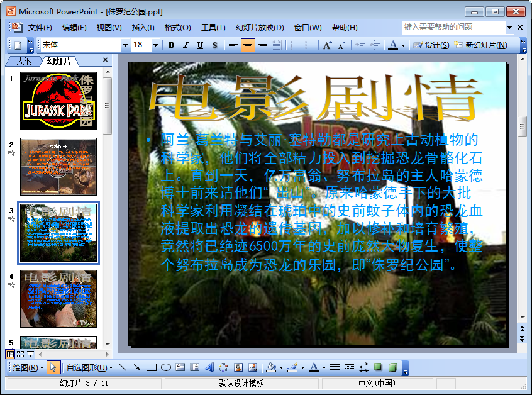
Task: Apply font color from formatting toolbar
Action: [393, 45]
